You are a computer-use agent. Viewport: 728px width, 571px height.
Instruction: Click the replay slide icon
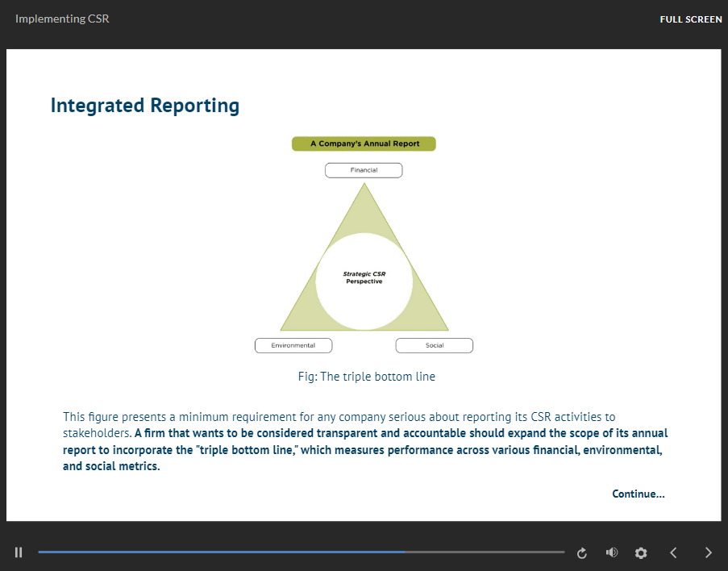582,553
